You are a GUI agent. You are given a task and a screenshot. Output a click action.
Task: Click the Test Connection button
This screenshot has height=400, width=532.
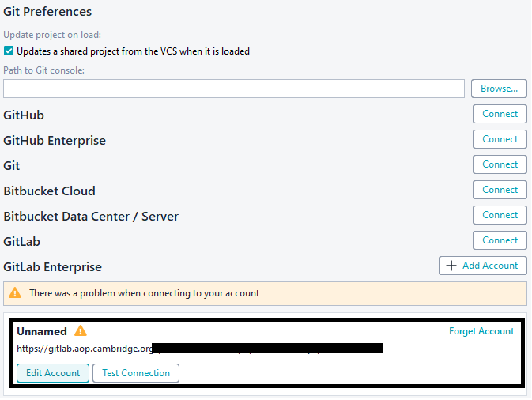point(136,373)
